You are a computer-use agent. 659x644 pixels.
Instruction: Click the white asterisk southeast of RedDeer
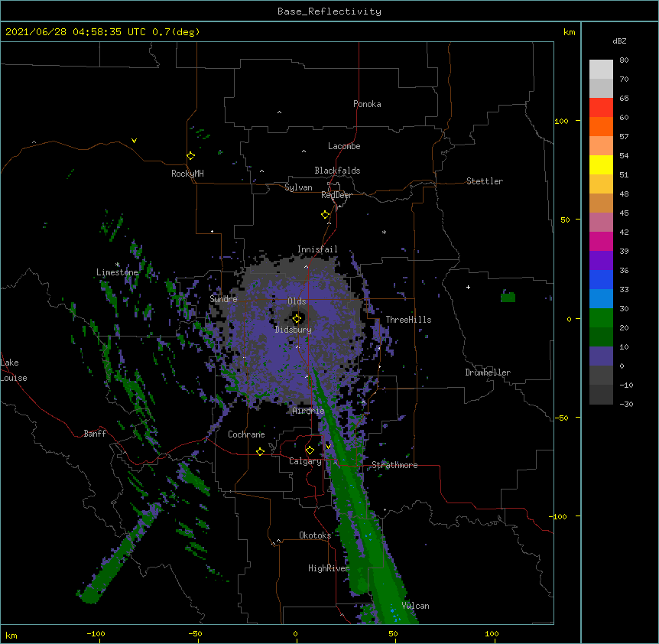(x=384, y=232)
